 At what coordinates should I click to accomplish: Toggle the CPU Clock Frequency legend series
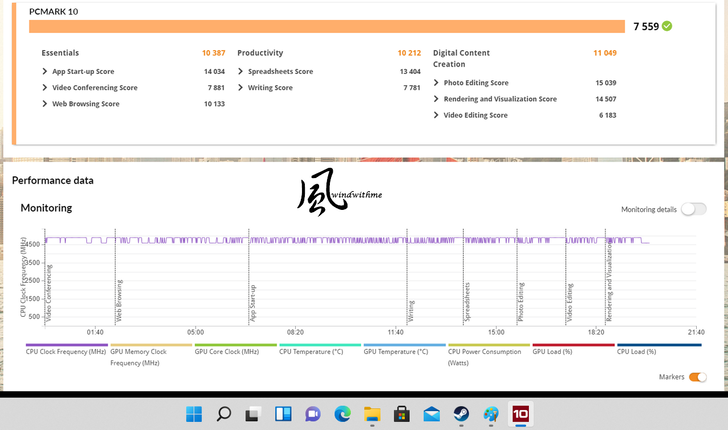(x=66, y=351)
